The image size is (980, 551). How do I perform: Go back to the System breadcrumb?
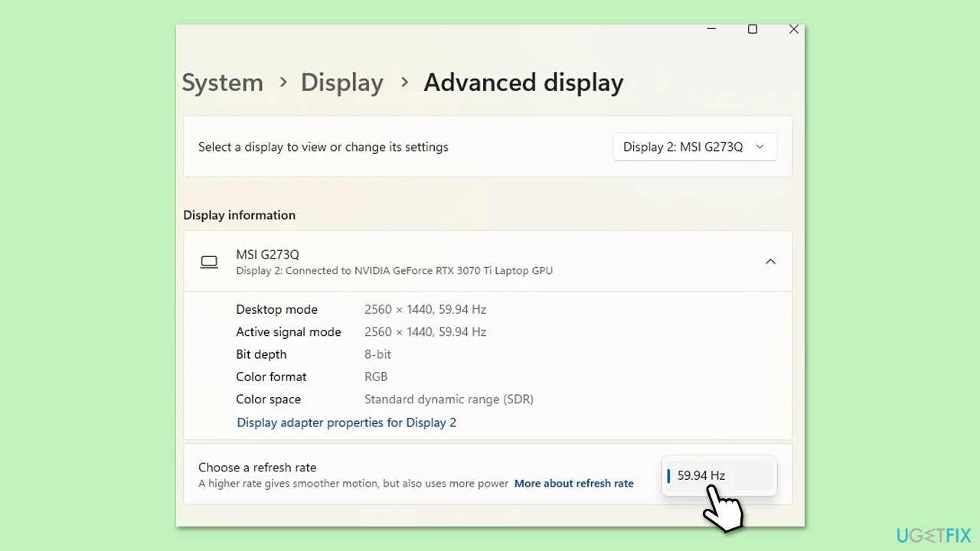pyautogui.click(x=222, y=83)
